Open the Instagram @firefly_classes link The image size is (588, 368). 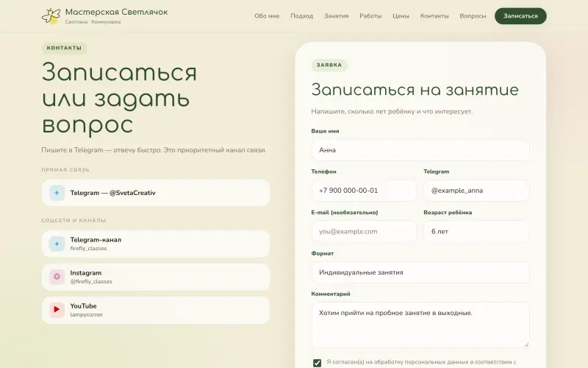(156, 277)
